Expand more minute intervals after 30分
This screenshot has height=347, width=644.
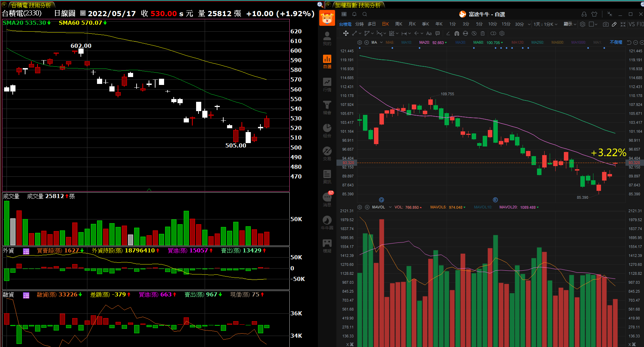[x=529, y=24]
